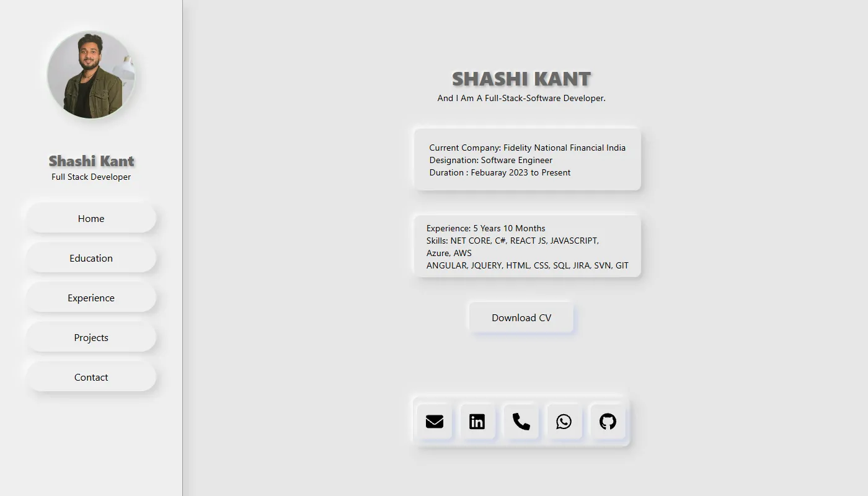Click the Skills: NET CORE line
Viewport: 868px width, 496px height.
pyautogui.click(x=513, y=241)
